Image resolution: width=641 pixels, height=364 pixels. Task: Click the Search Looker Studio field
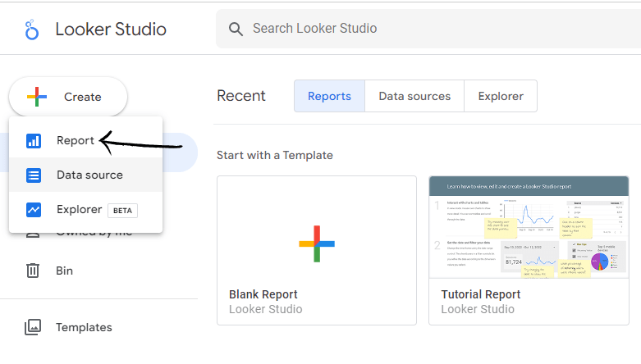pyautogui.click(x=428, y=29)
